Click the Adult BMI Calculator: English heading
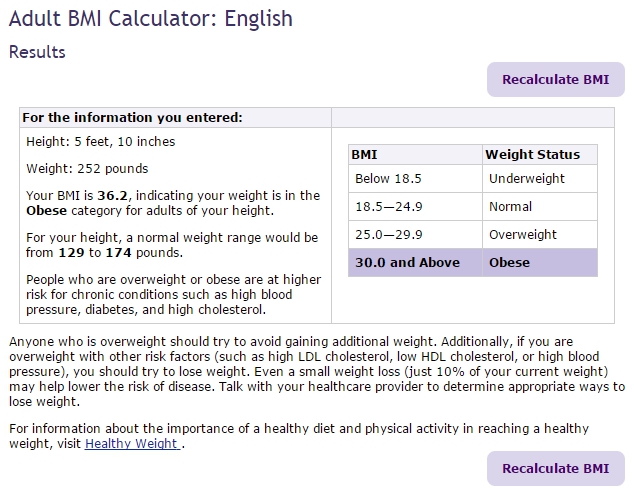Screen dimensions: 634x496 (x=150, y=18)
